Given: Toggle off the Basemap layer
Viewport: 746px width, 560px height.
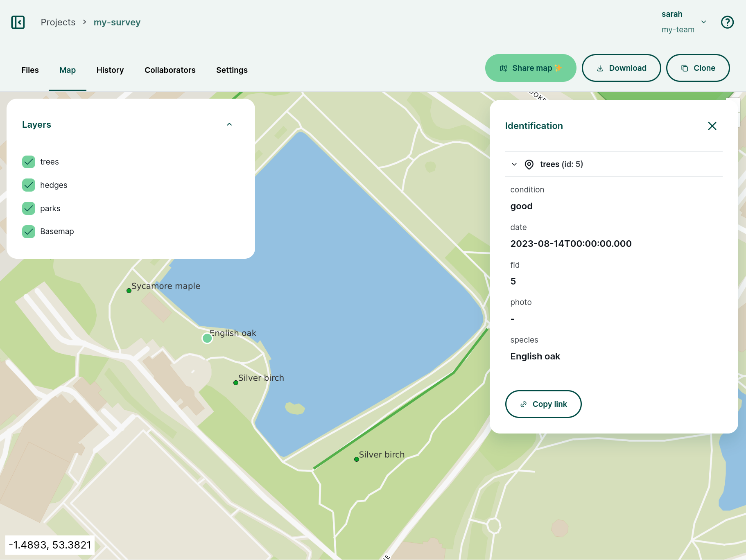Looking at the screenshot, I should [28, 231].
